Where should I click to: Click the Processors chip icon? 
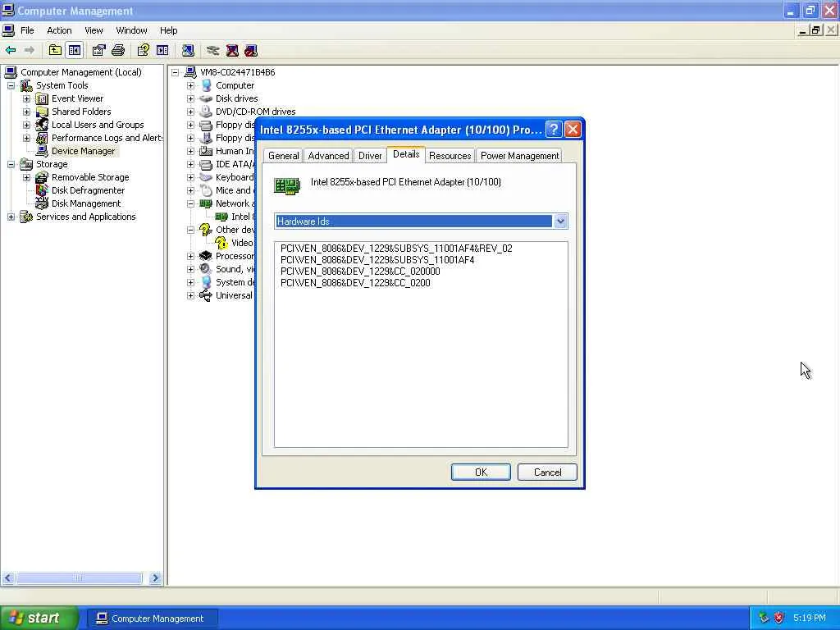click(x=205, y=256)
